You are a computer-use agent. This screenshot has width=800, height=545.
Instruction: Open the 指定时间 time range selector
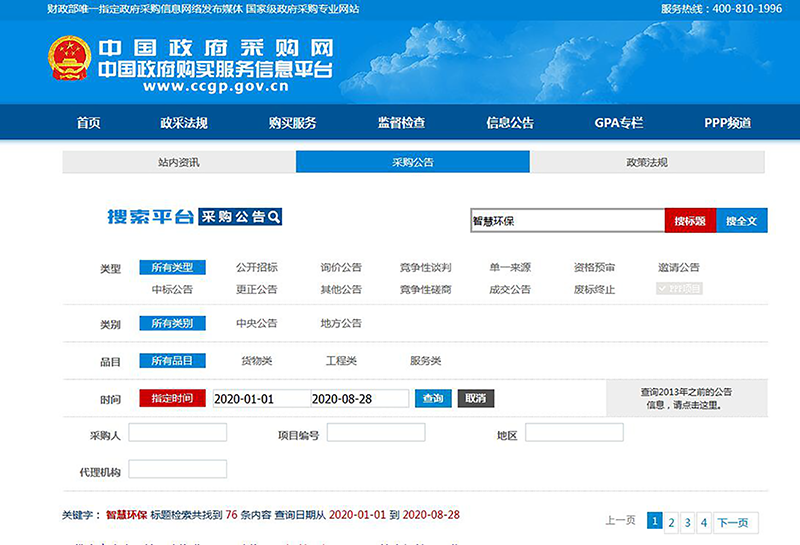tap(172, 398)
